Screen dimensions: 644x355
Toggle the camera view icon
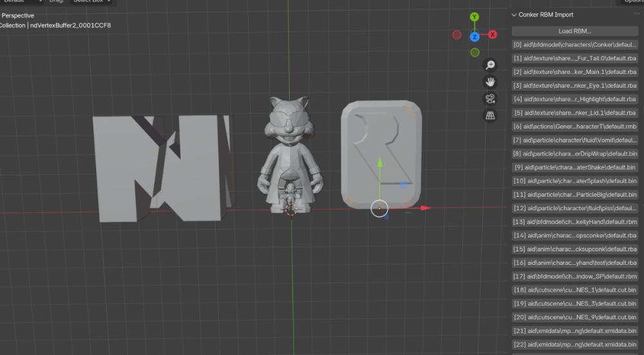click(490, 98)
